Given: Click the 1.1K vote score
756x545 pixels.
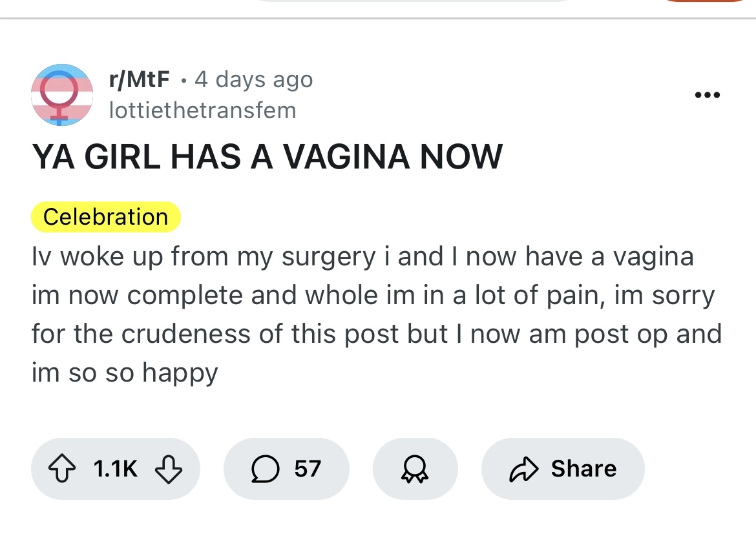Looking at the screenshot, I should pyautogui.click(x=116, y=469).
